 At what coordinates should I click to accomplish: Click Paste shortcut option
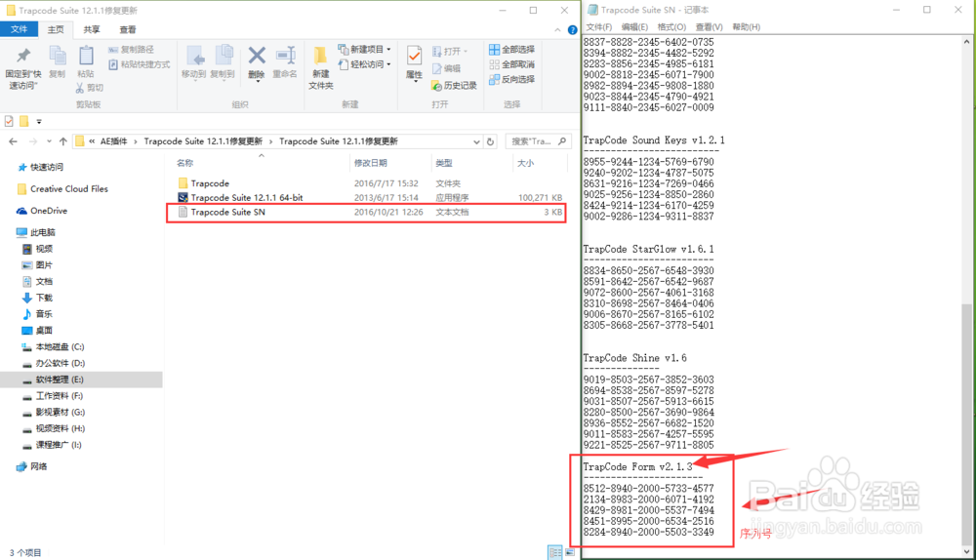pos(140,64)
